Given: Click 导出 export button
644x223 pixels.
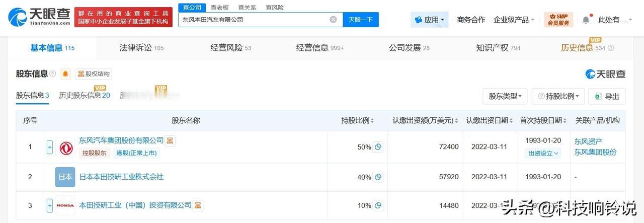Looking at the screenshot, I should [x=607, y=96].
